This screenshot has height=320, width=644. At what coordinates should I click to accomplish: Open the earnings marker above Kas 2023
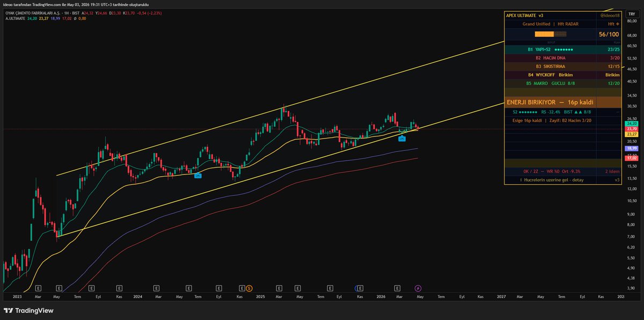coord(119,288)
